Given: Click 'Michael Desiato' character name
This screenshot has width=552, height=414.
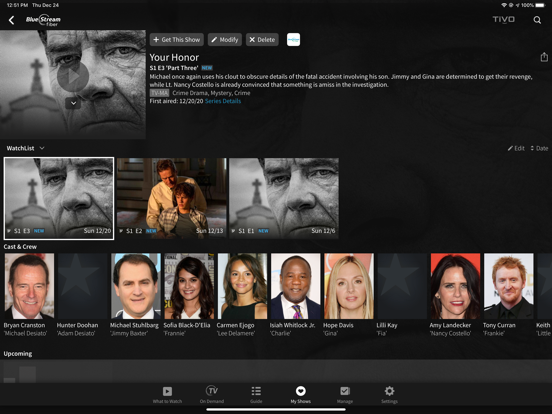Looking at the screenshot, I should point(25,333).
